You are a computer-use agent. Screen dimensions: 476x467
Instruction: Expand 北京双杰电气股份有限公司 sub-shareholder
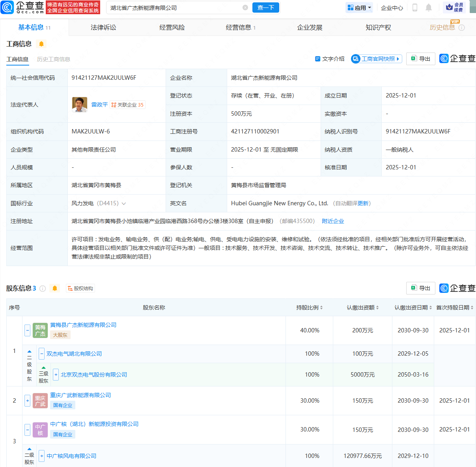tap(56, 374)
